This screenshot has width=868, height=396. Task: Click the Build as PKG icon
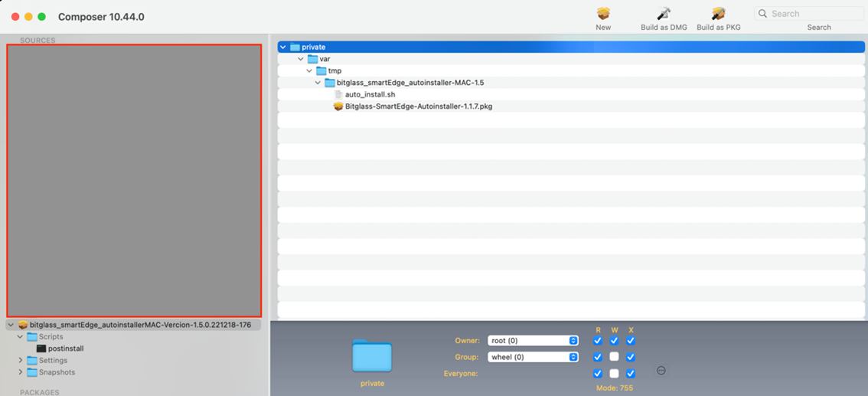[x=719, y=14]
